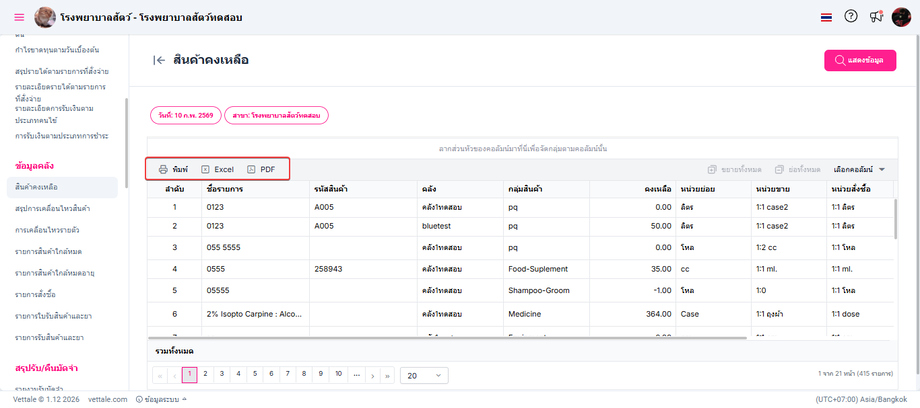Screen dimensions: 920x408
Task: Export the table as PDF
Action: (x=261, y=170)
